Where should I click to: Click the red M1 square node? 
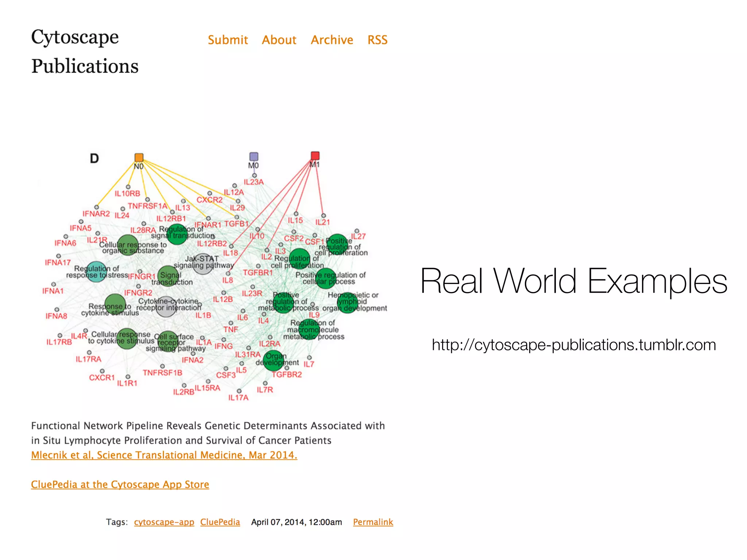pos(315,156)
